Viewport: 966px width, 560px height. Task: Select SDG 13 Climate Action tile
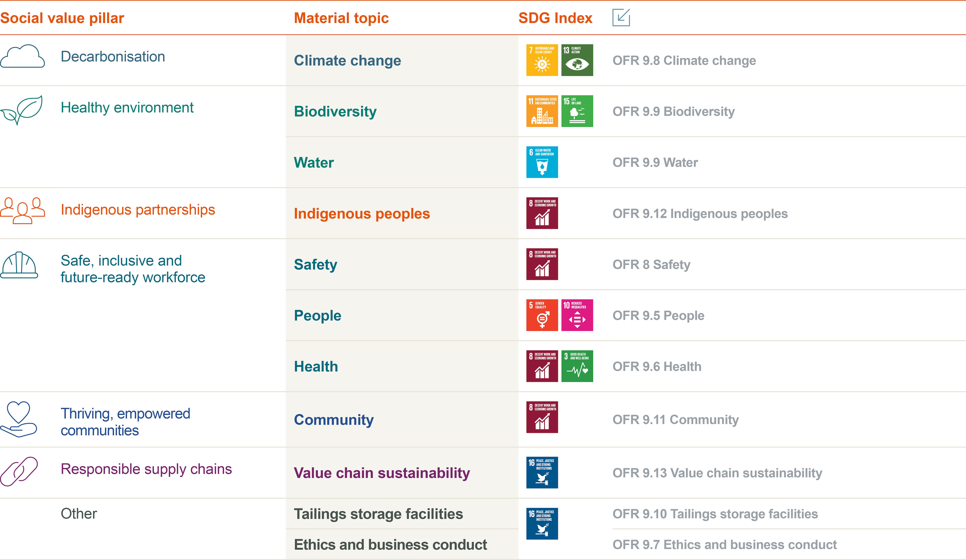577,60
